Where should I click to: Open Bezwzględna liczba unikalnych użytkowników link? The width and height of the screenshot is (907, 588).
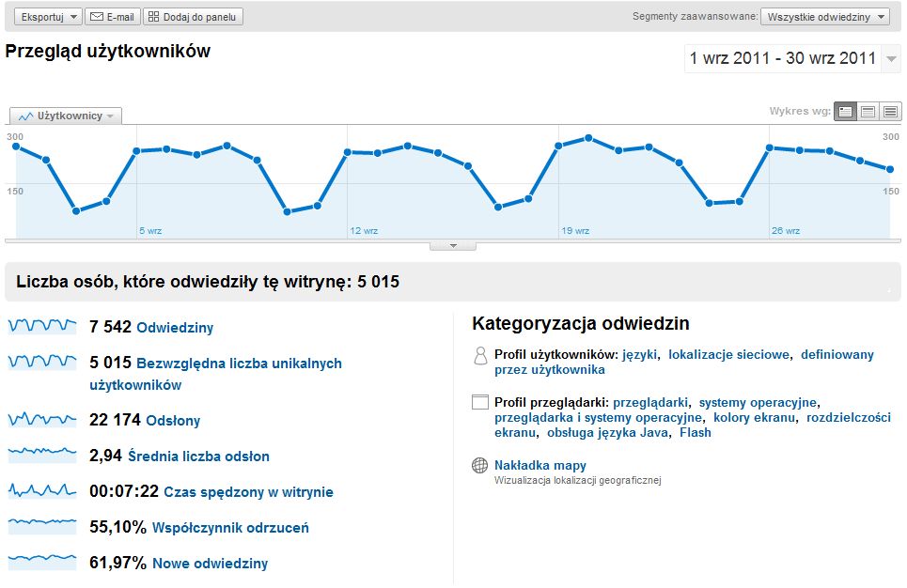pyautogui.click(x=216, y=374)
